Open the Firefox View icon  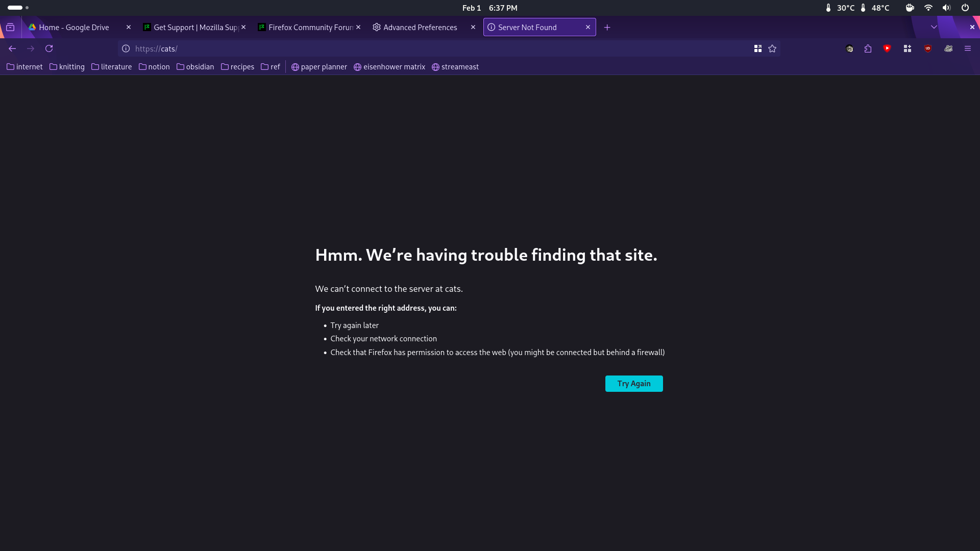pyautogui.click(x=10, y=28)
